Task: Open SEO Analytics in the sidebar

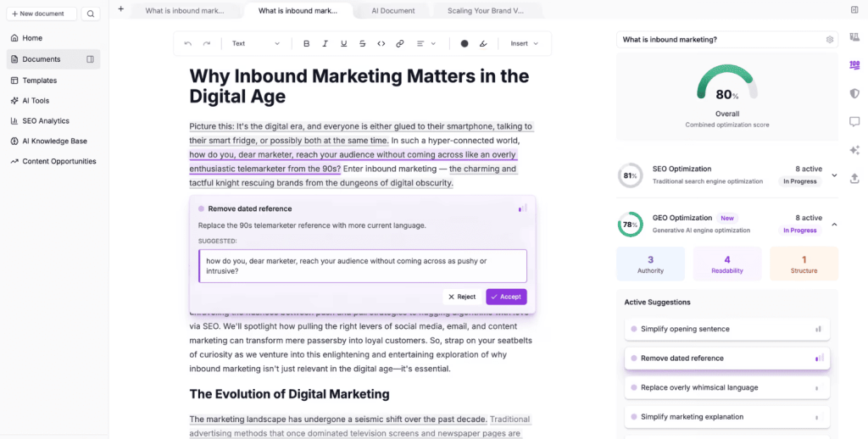Action: (x=46, y=121)
